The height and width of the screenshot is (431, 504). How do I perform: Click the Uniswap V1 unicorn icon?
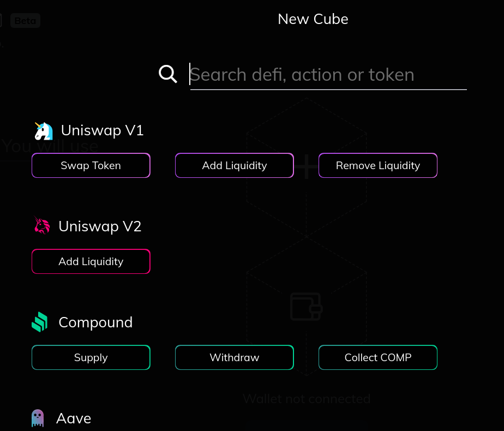click(x=44, y=131)
